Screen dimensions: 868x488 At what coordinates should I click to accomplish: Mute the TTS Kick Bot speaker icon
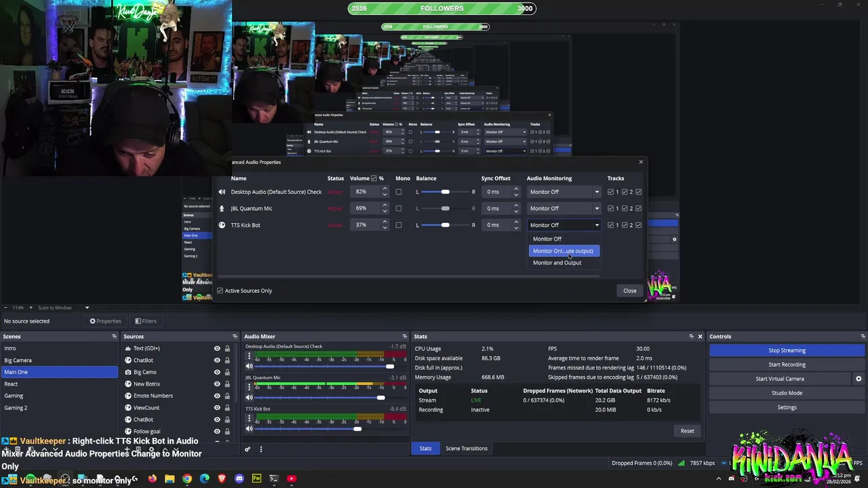coord(249,428)
